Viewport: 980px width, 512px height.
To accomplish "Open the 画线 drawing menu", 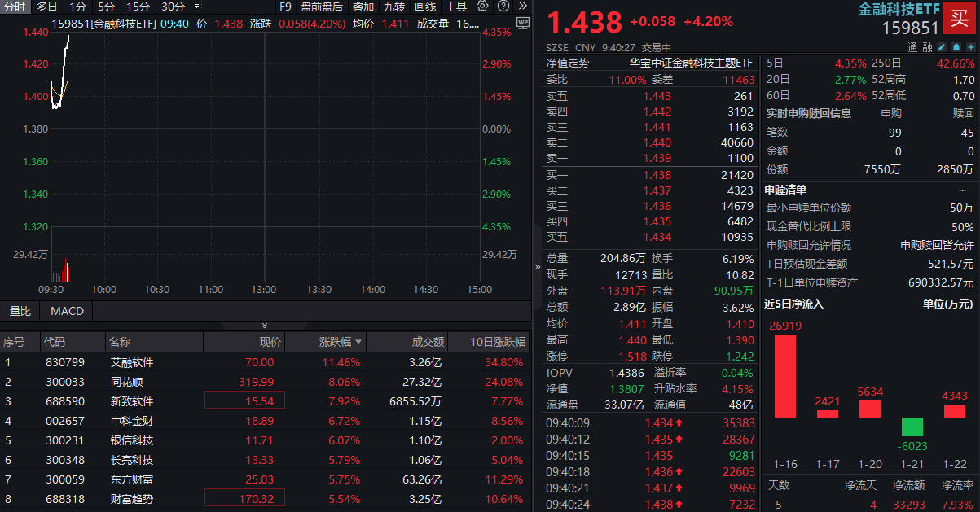I will tap(424, 7).
